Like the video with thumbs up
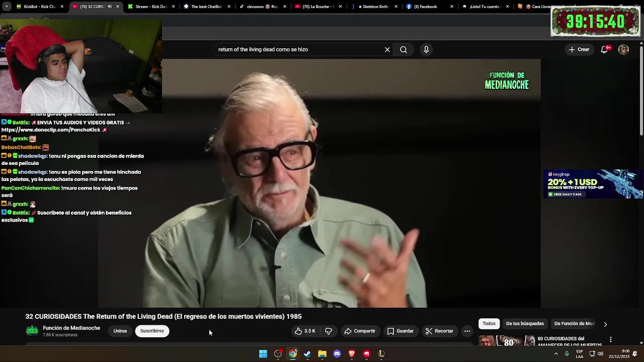Screen dimensions: 644x362 point(305,331)
